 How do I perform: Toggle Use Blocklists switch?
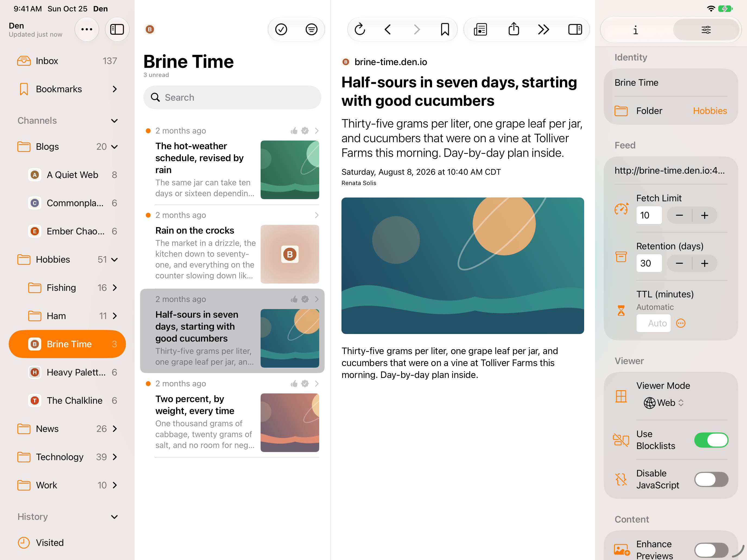point(711,440)
